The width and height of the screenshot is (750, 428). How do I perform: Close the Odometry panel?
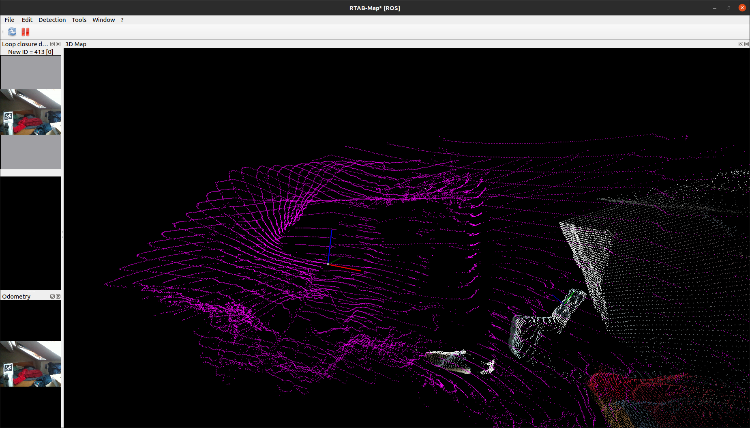pyautogui.click(x=59, y=296)
